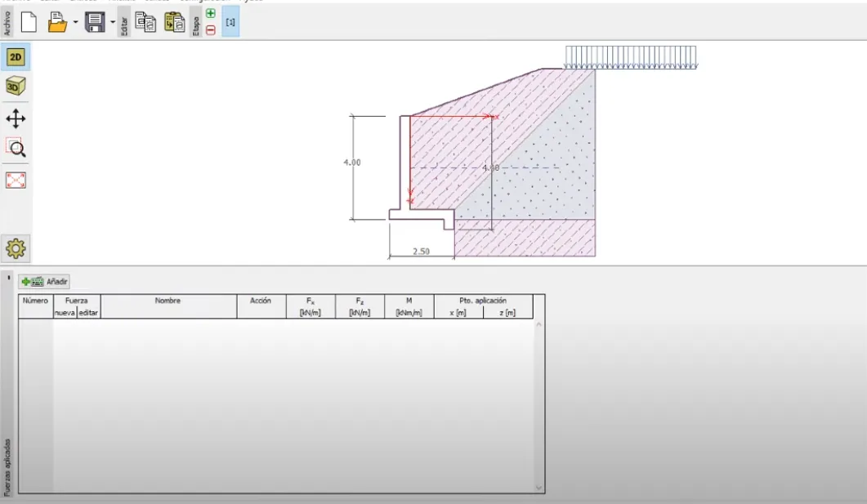Image resolution: width=867 pixels, height=504 pixels.
Task: Select construction stage [1] tab
Action: [230, 22]
